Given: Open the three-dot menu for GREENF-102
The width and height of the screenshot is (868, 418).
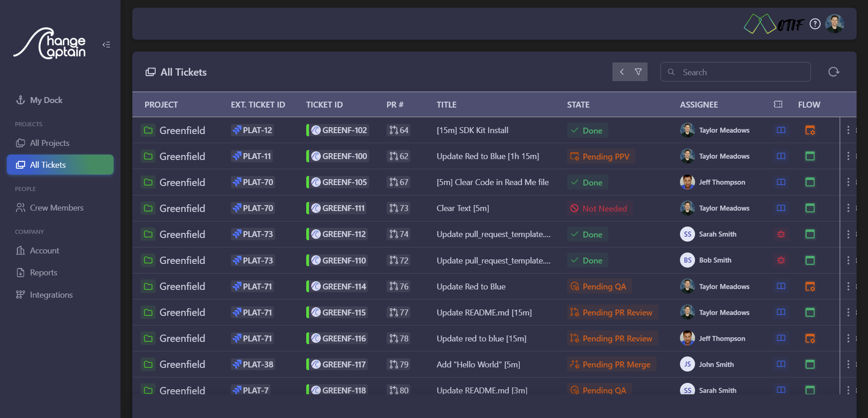Looking at the screenshot, I should (x=848, y=130).
